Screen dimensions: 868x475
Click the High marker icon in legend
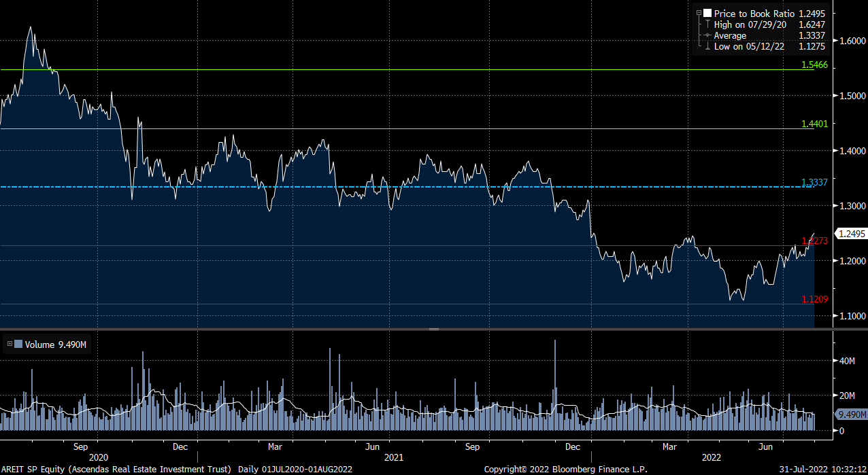[707, 24]
